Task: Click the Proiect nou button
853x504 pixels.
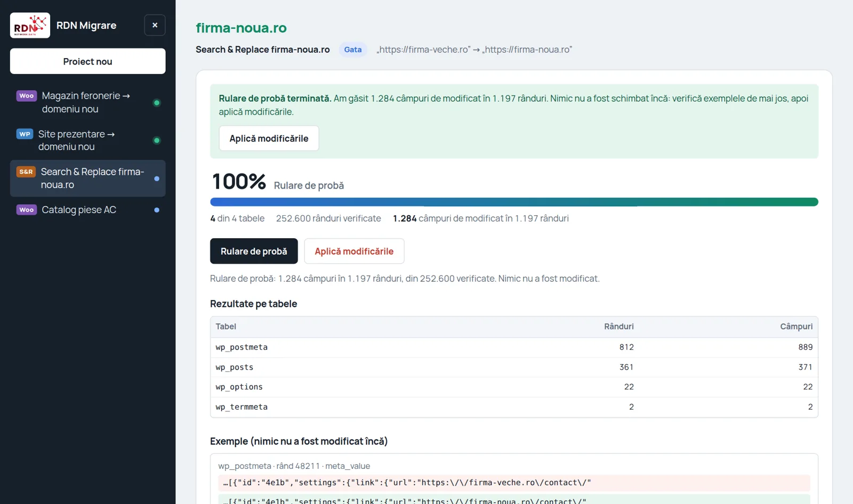Action: click(87, 61)
